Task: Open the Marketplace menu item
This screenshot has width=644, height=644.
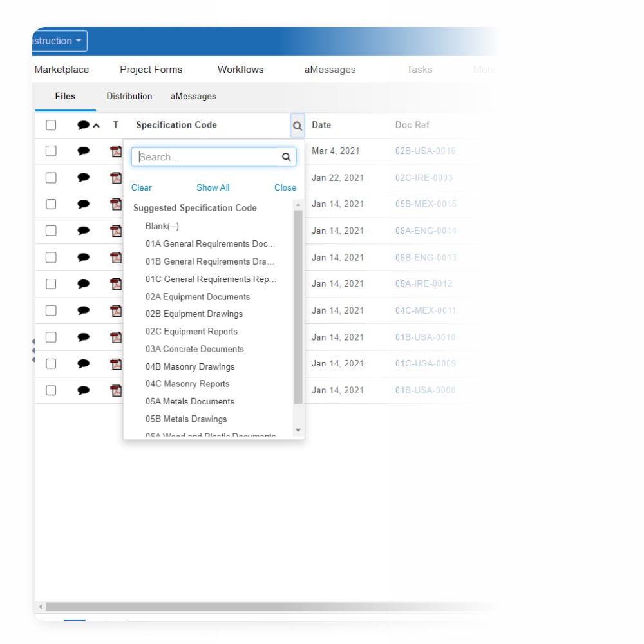Action: (x=62, y=70)
